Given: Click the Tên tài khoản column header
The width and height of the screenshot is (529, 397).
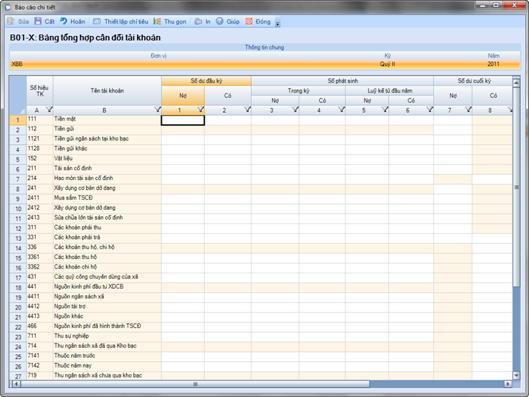Looking at the screenshot, I should (x=107, y=91).
